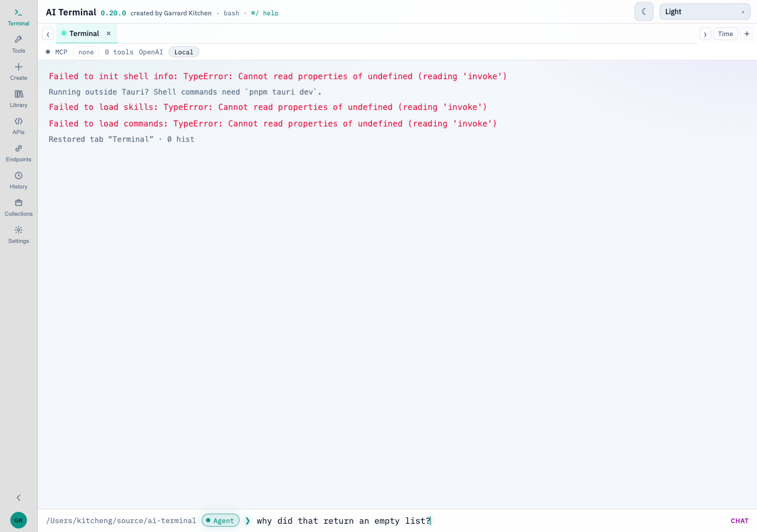Close the Terminal tab

click(x=108, y=34)
